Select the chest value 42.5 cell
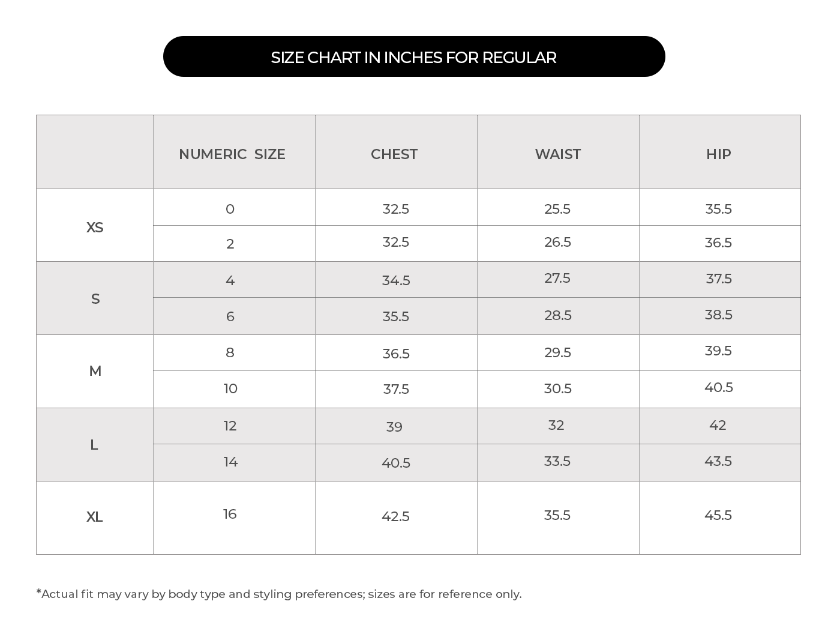The width and height of the screenshot is (840, 637). coord(395,516)
